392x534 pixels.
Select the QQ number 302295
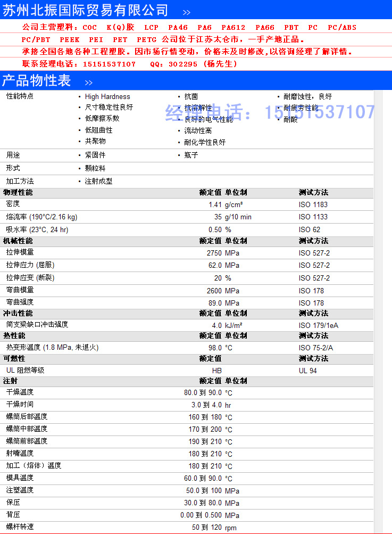tap(182, 64)
